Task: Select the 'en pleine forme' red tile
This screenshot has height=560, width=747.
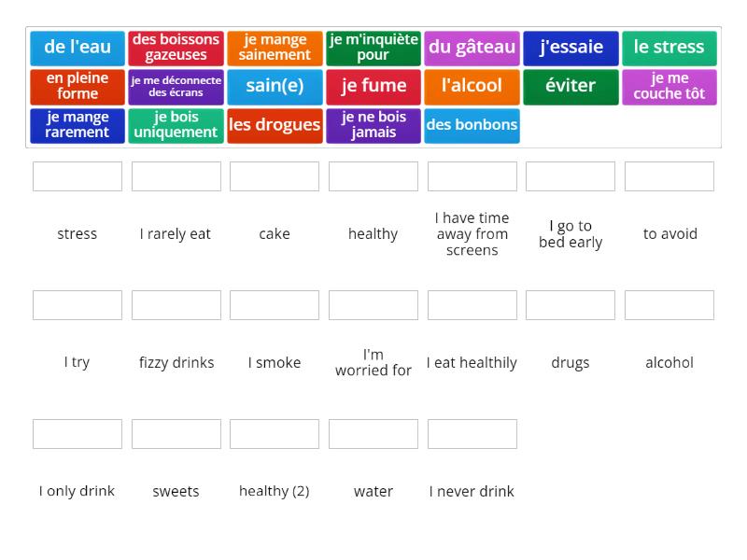Action: point(77,86)
